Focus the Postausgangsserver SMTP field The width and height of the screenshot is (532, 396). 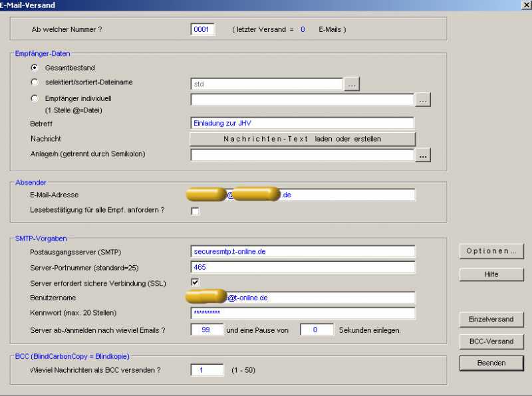coord(302,252)
